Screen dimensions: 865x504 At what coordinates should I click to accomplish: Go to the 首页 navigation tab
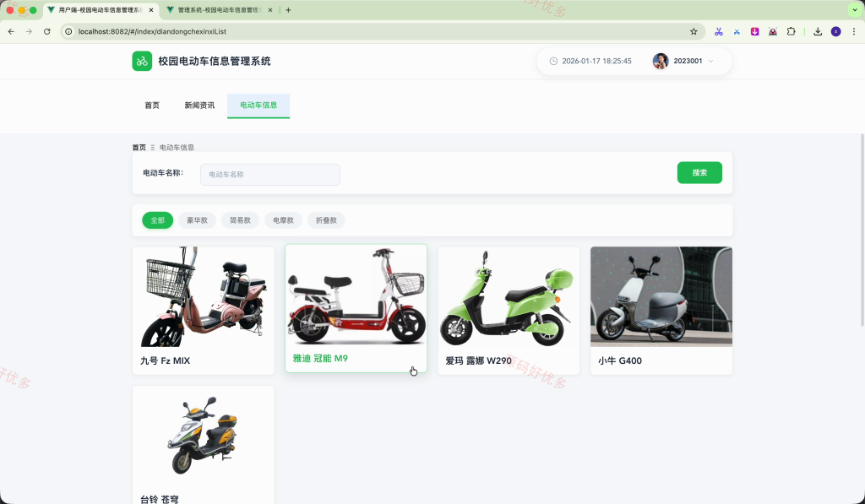point(152,106)
